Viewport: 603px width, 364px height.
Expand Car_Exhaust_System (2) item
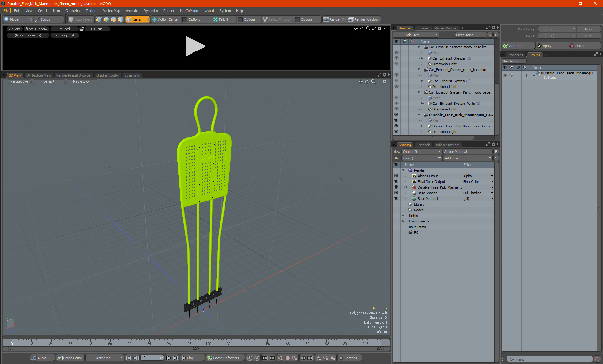[423, 81]
